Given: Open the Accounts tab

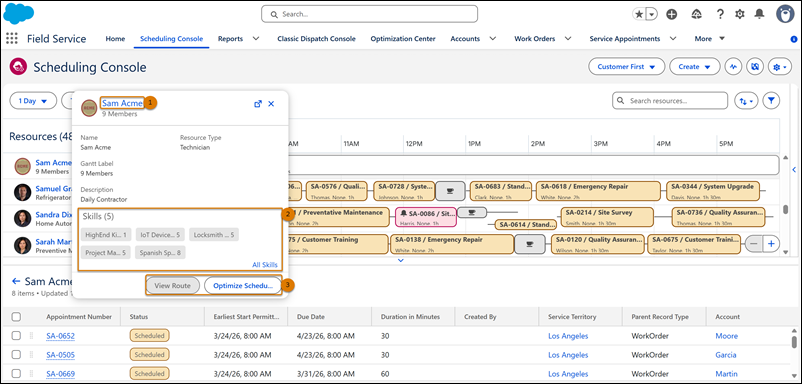Looking at the screenshot, I should click(465, 38).
